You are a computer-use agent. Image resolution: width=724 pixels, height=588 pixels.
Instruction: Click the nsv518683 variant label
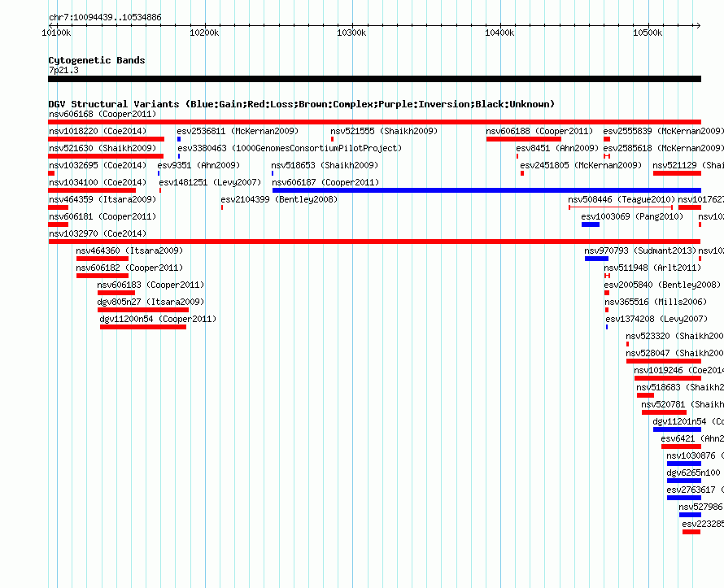click(680, 387)
